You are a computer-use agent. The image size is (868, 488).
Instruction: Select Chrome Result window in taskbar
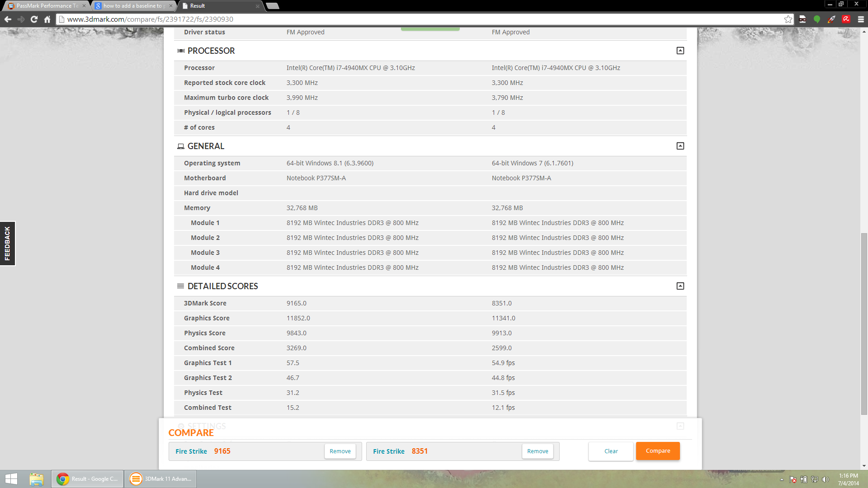point(87,479)
